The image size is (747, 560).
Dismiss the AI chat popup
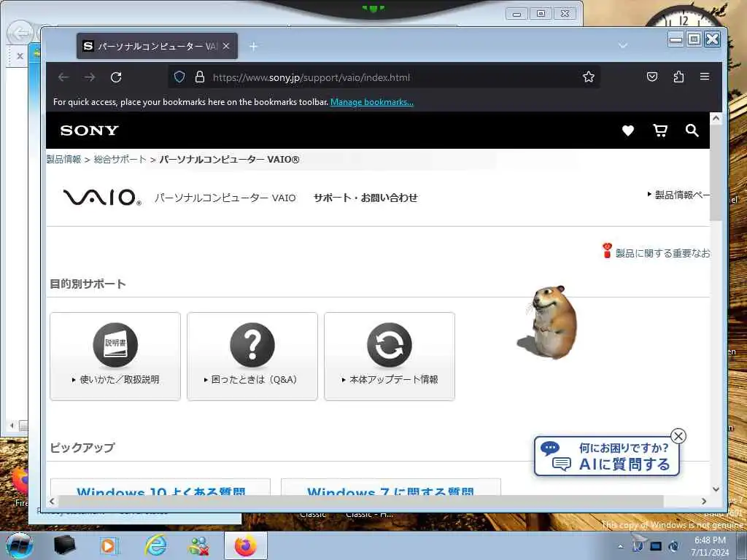(x=678, y=436)
